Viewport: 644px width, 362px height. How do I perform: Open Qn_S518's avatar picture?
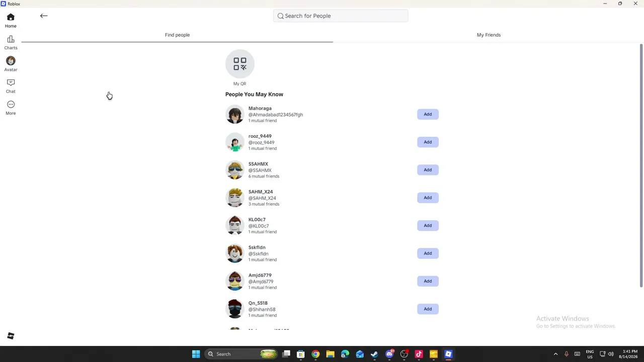coord(234,309)
